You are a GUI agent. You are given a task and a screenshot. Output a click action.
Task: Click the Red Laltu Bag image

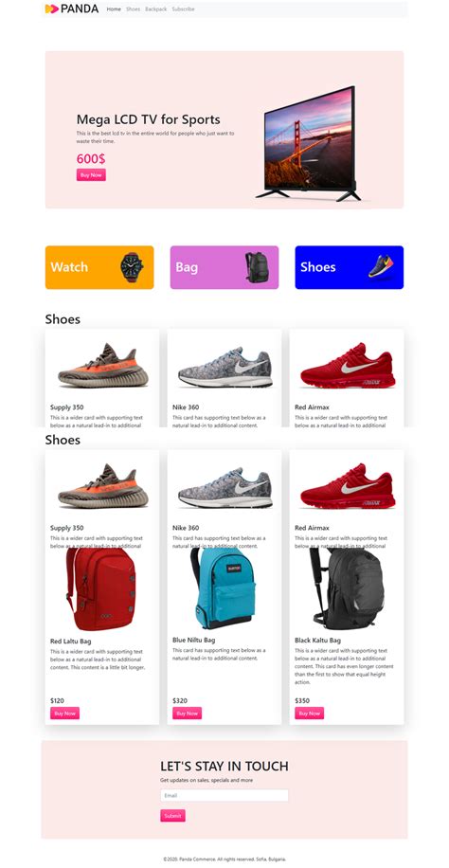tap(101, 589)
